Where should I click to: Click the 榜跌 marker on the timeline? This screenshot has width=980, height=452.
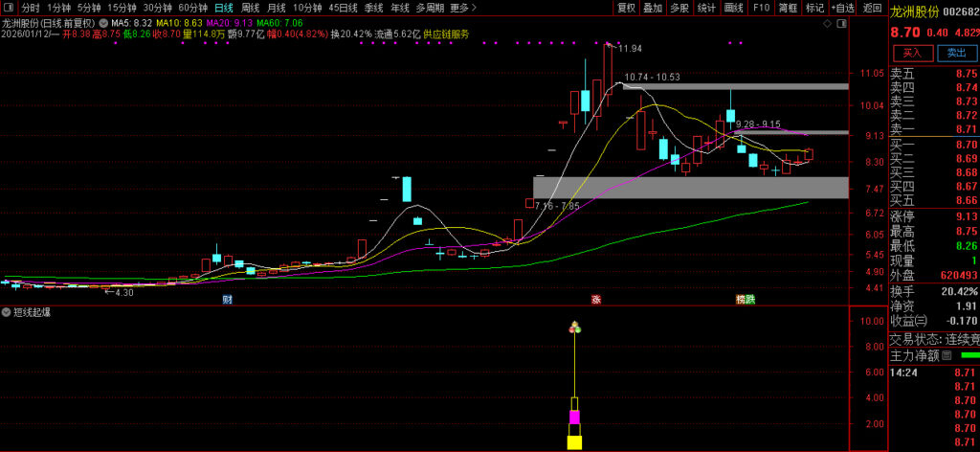coord(745,300)
